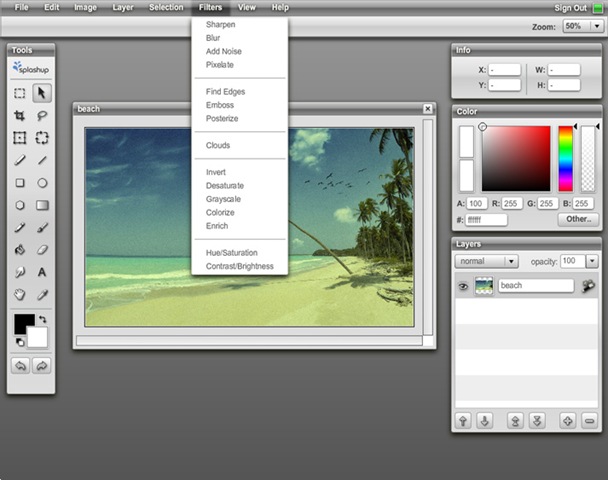Swap foreground and background colors

pos(43,320)
